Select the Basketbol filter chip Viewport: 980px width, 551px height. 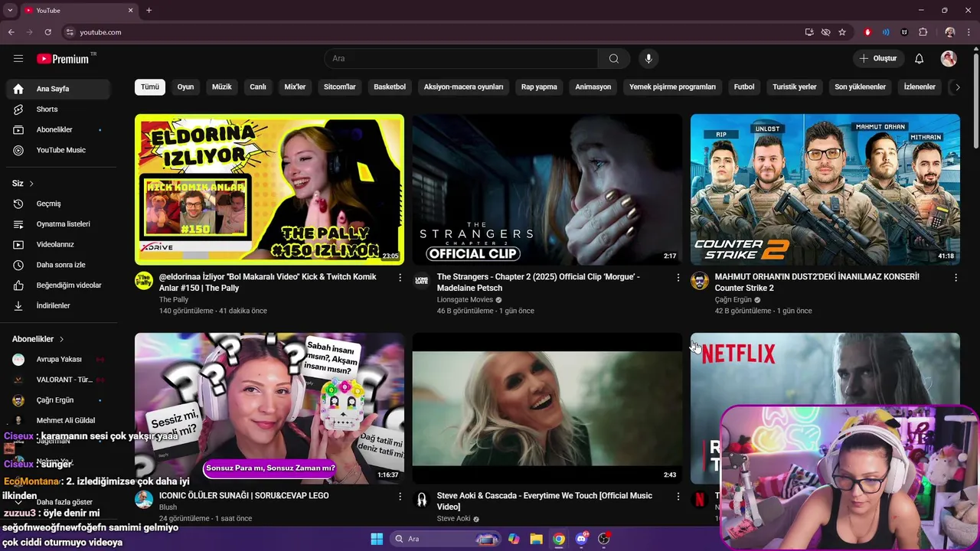click(390, 87)
